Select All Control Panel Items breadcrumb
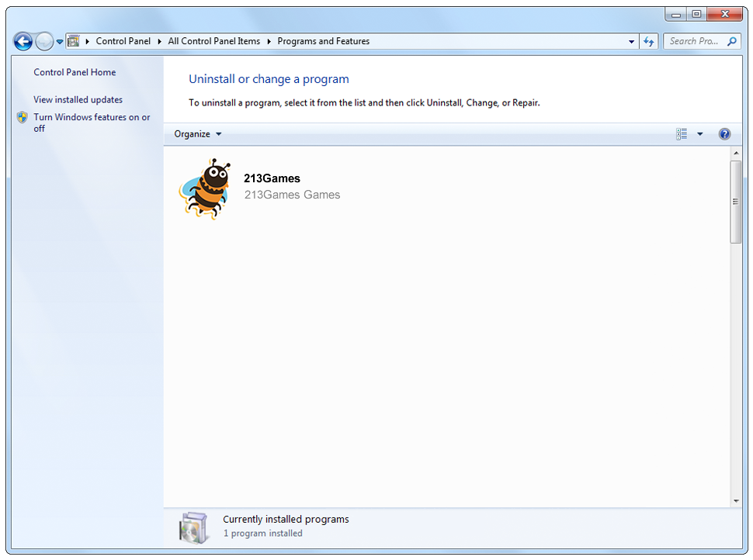This screenshot has width=753, height=560. [213, 41]
